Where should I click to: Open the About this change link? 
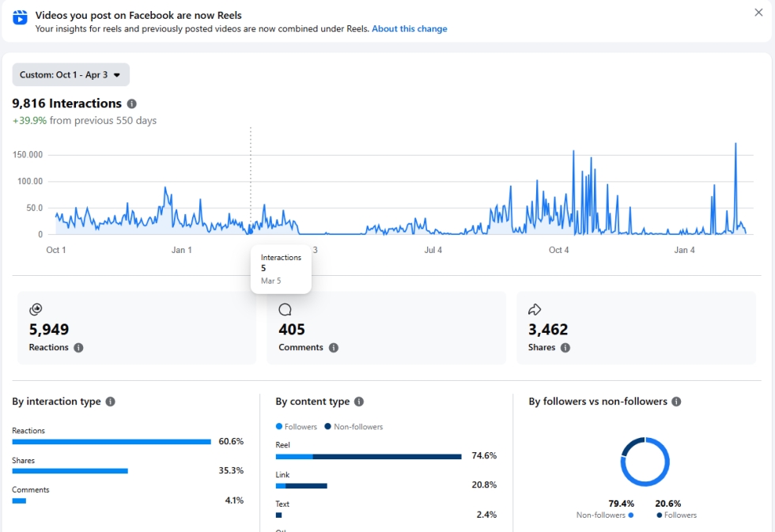pos(409,29)
